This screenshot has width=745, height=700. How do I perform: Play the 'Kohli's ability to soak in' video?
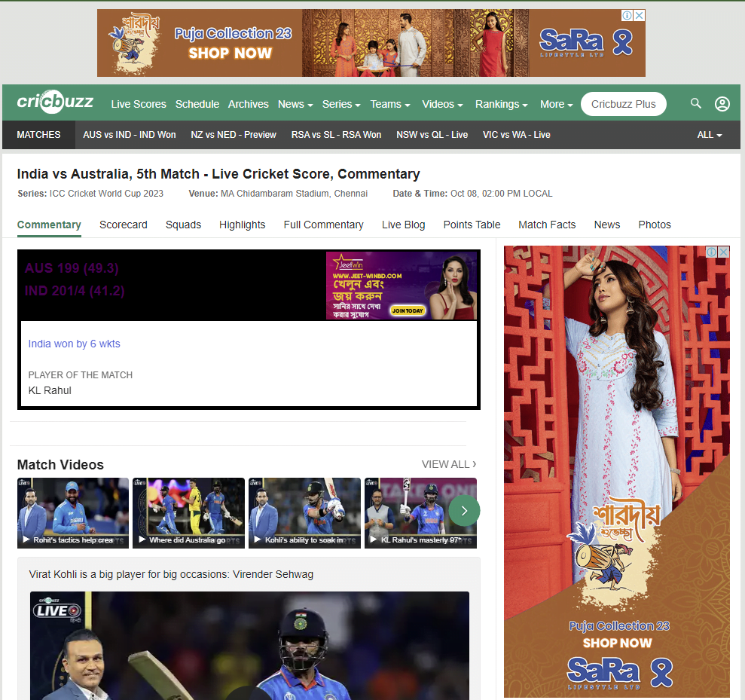click(x=304, y=513)
